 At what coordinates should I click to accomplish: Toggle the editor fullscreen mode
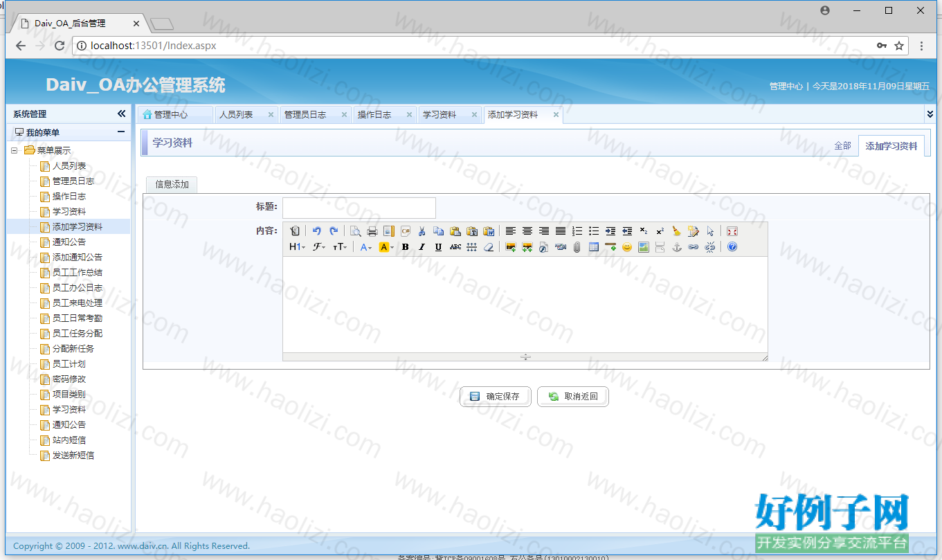732,231
